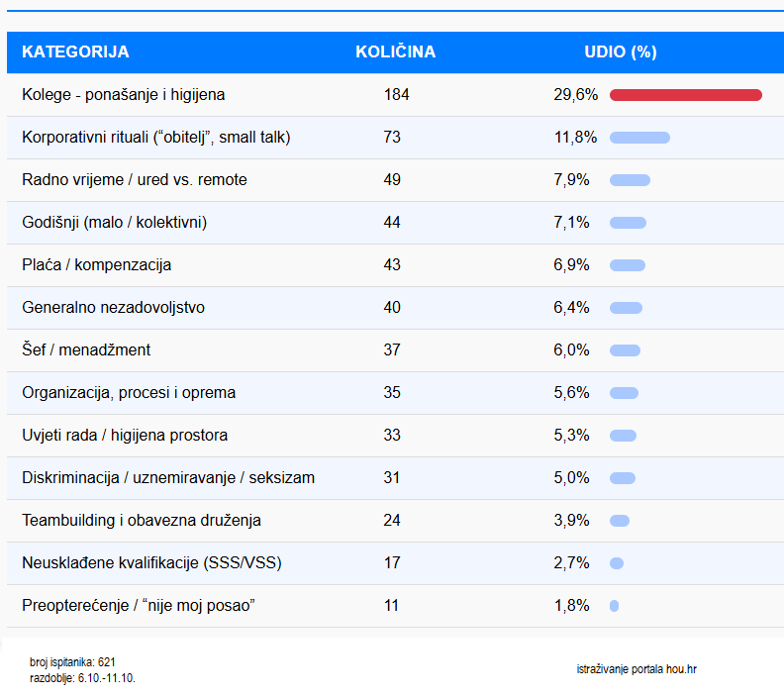Select 'Uvjeti rada / higijena prostora'

pyautogui.click(x=125, y=436)
